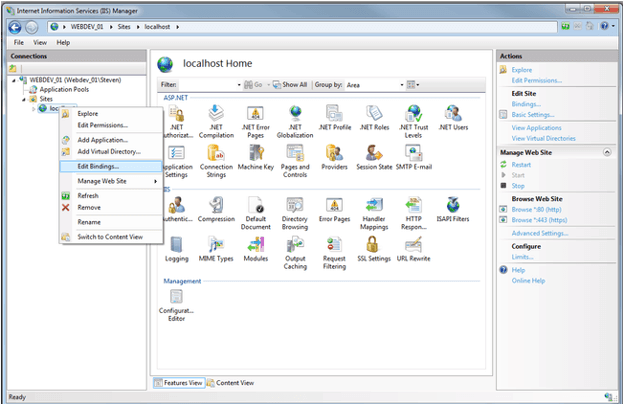The height and width of the screenshot is (404, 623).
Task: Select Add Application in context menu
Action: click(111, 140)
